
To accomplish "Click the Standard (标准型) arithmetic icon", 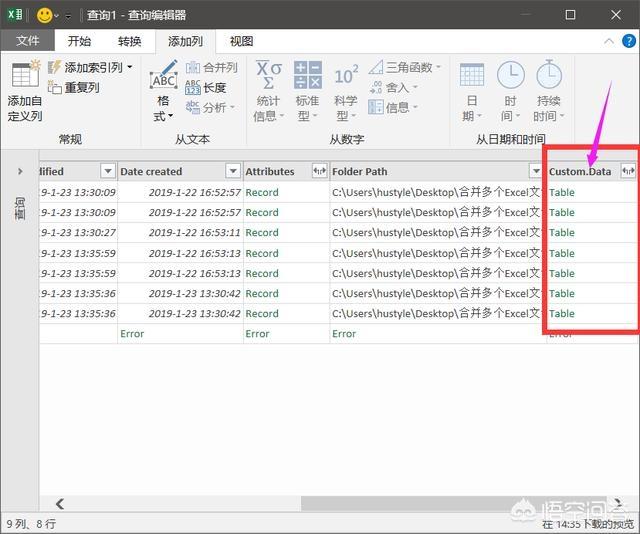I will click(x=308, y=75).
